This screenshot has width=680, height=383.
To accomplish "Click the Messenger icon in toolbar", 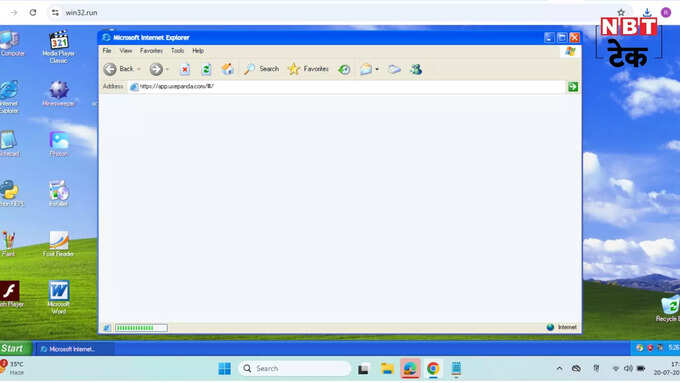I will [x=416, y=69].
